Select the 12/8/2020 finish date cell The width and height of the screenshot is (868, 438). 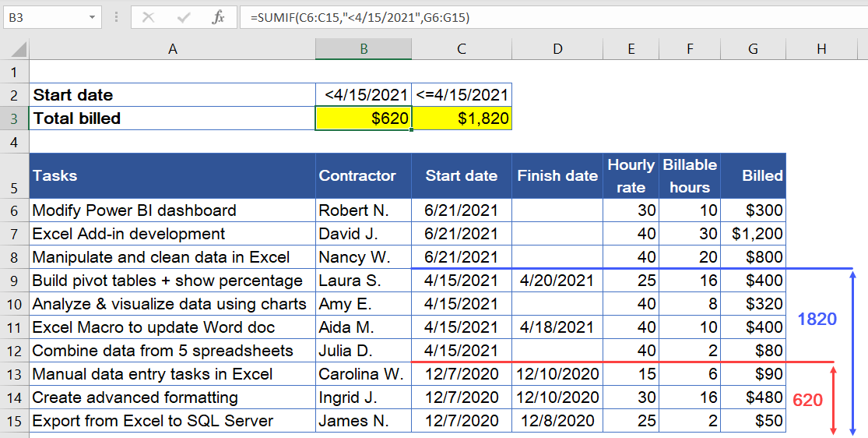pos(557,421)
